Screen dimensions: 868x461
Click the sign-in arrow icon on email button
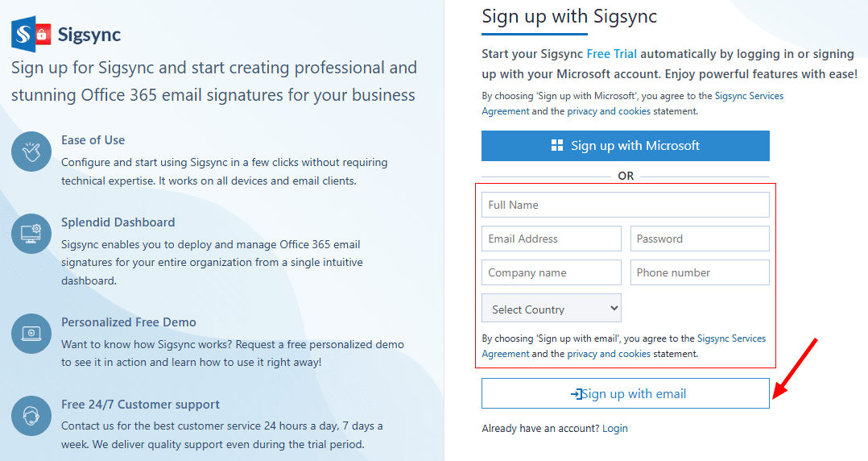[x=576, y=394]
